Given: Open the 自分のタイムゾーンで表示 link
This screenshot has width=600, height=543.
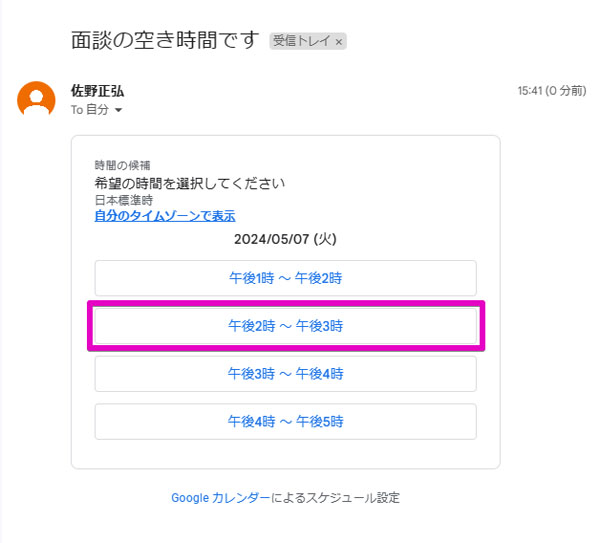Looking at the screenshot, I should pyautogui.click(x=165, y=216).
